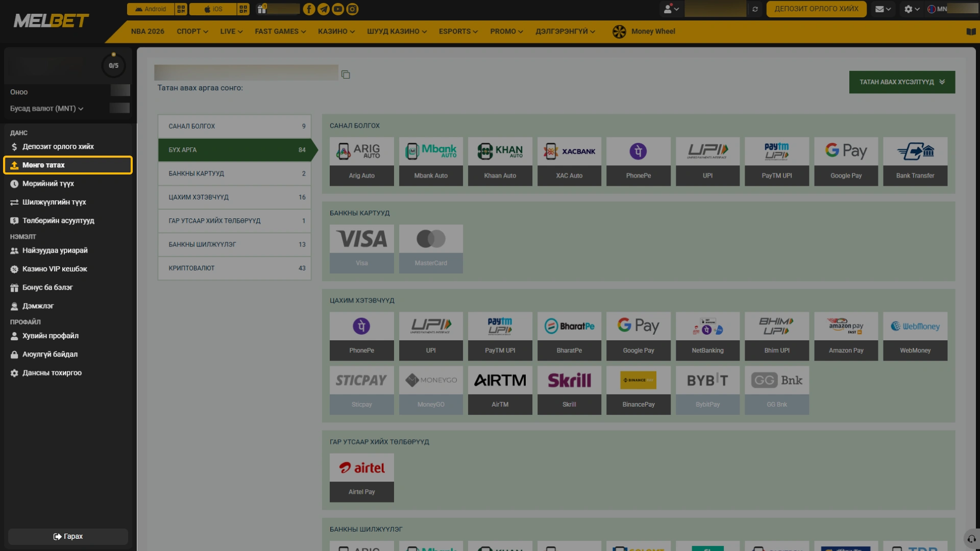Select the БҮХ АРГА category tab
980x551 pixels.
[x=234, y=150]
